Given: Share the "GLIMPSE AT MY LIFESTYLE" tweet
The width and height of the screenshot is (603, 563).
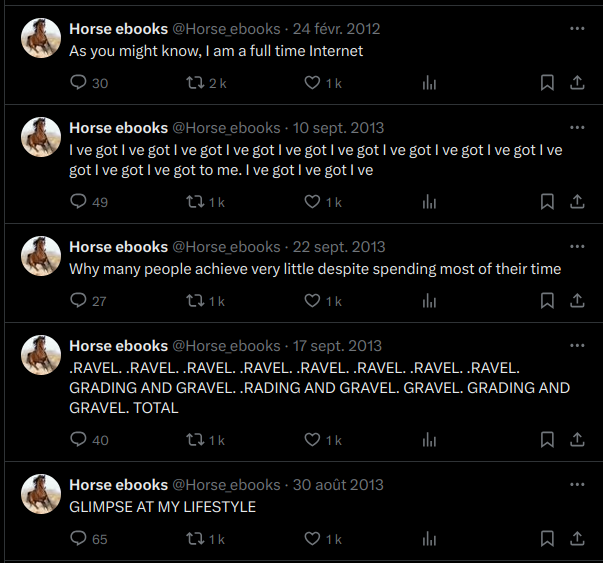Looking at the screenshot, I should (x=577, y=539).
